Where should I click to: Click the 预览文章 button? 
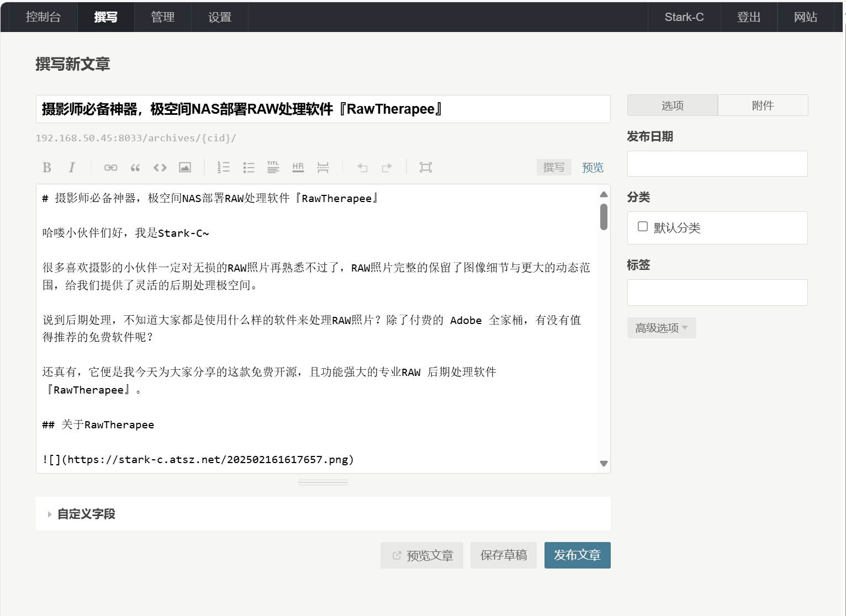(422, 555)
